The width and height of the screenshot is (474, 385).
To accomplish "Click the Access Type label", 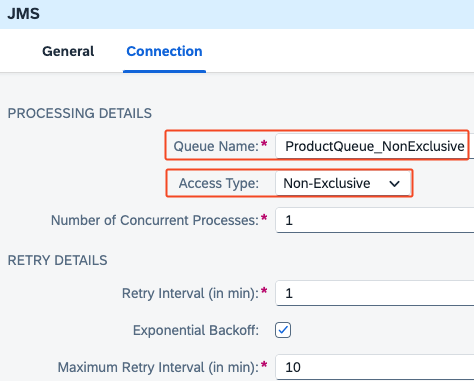I will pyautogui.click(x=219, y=183).
